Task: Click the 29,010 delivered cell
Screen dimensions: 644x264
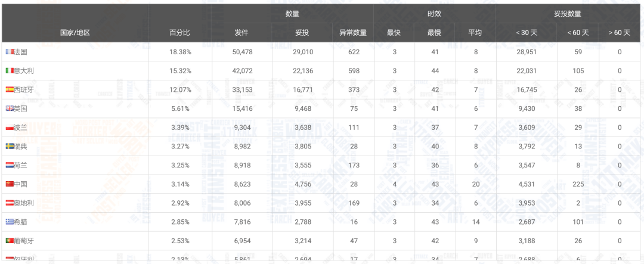Action: pyautogui.click(x=304, y=52)
